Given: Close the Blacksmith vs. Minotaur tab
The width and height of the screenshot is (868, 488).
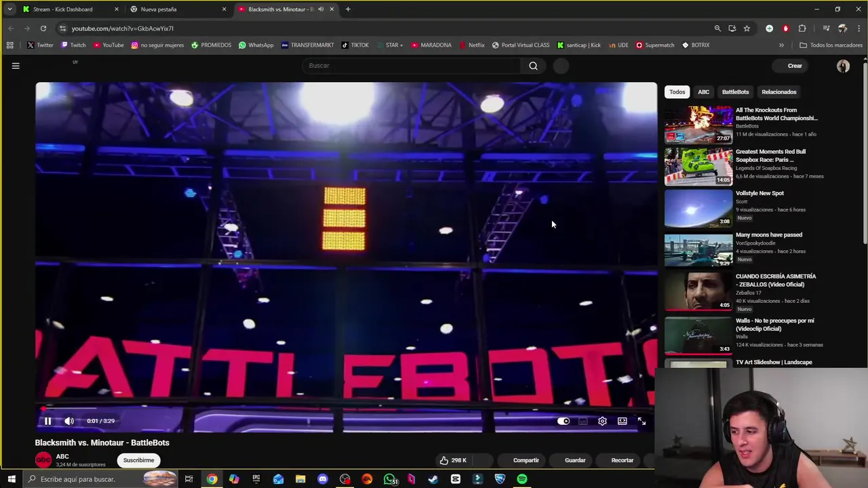Looking at the screenshot, I should coord(332,9).
